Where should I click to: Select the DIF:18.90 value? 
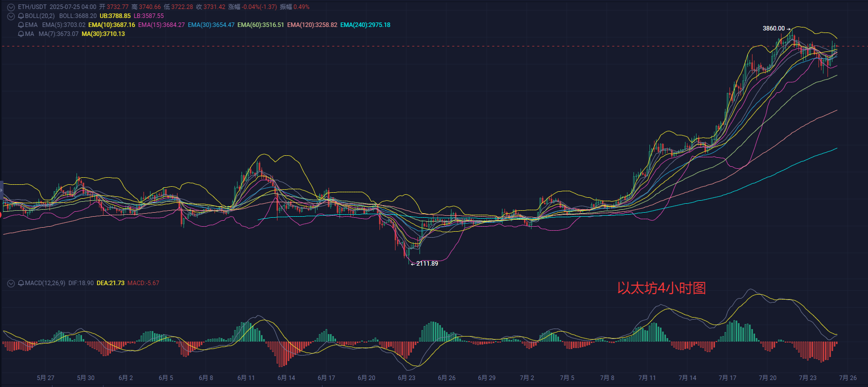81,283
